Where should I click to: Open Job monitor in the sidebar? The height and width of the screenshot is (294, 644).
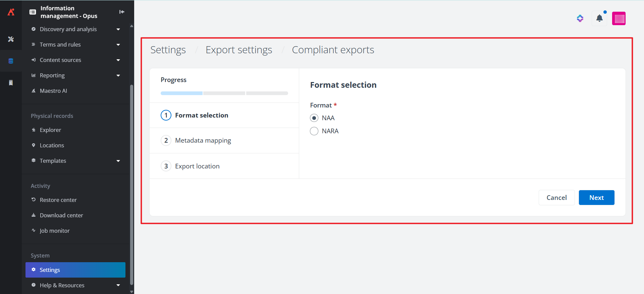pos(55,231)
